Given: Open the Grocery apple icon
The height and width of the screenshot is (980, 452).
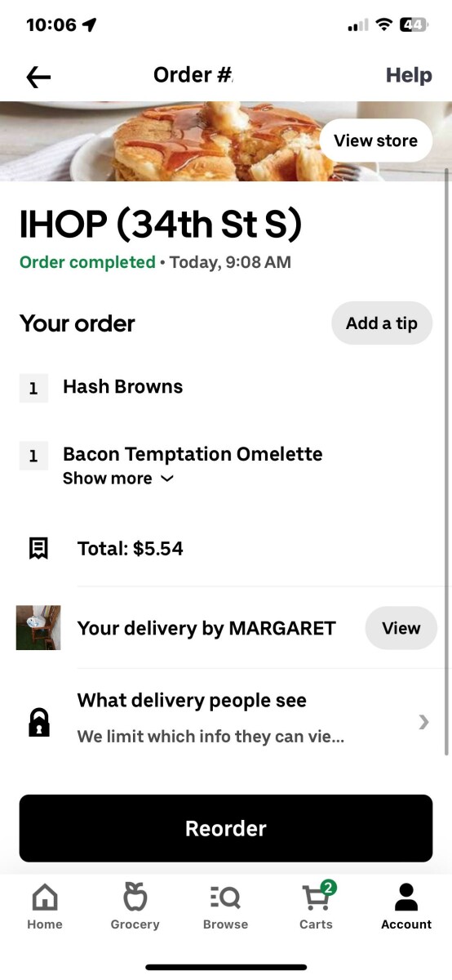Looking at the screenshot, I should click(x=135, y=897).
